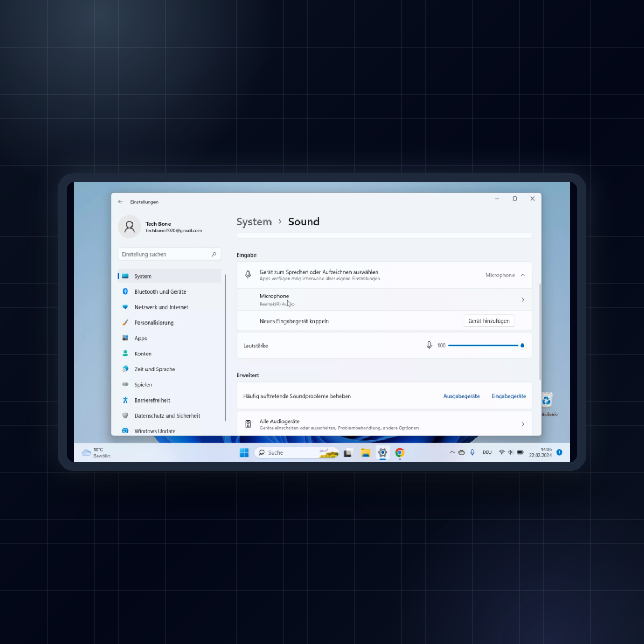
Task: Click the Apps icon in sidebar
Action: coord(125,338)
